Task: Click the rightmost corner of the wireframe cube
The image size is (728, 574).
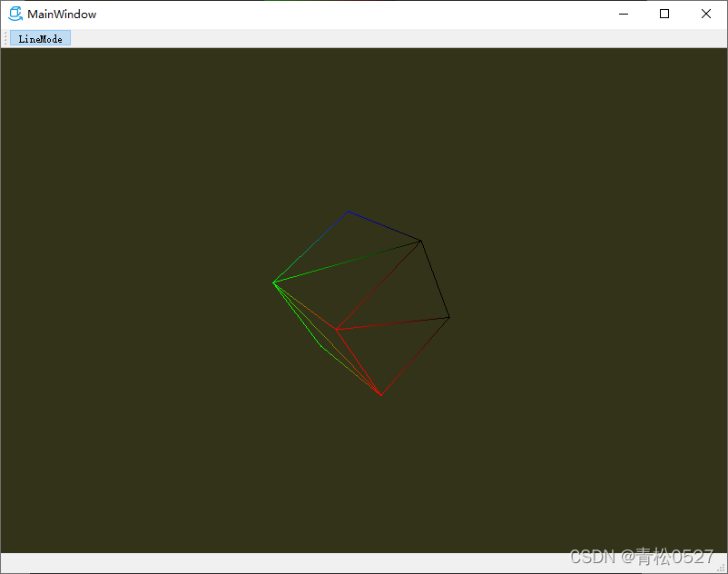Action: [449, 317]
